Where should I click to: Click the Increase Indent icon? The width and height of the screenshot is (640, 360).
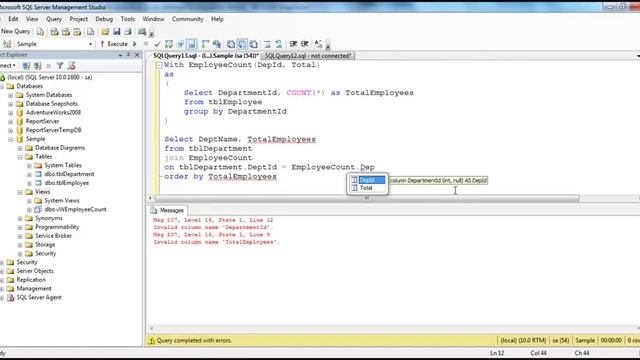click(x=304, y=44)
